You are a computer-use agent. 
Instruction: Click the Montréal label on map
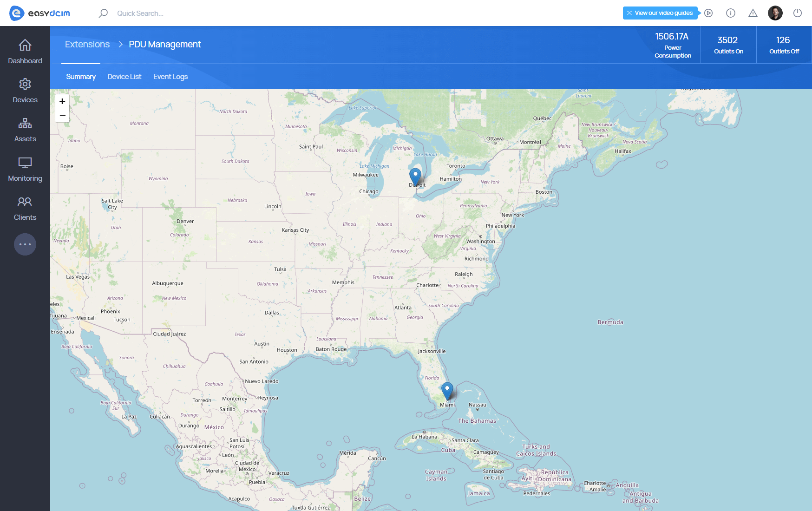pyautogui.click(x=530, y=142)
